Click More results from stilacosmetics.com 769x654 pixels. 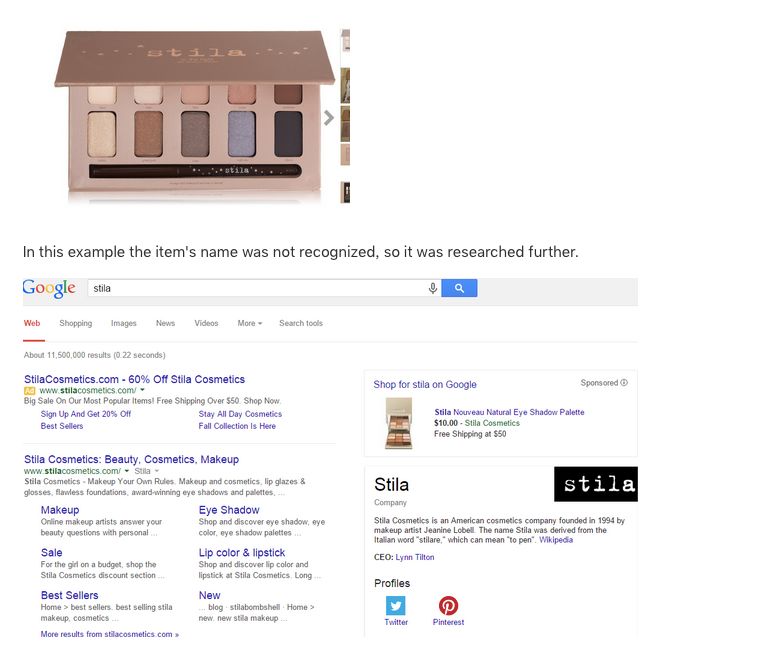[x=110, y=634]
